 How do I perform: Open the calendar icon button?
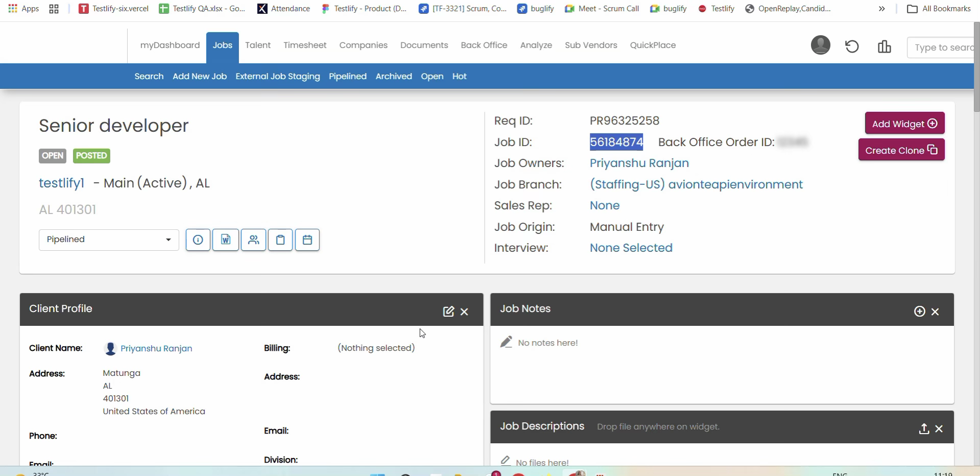[307, 240]
